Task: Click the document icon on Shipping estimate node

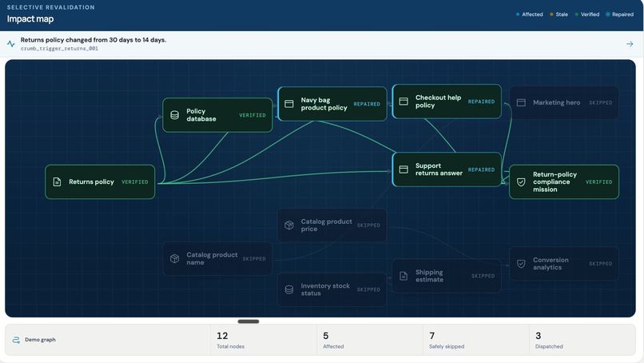Action: coord(403,276)
